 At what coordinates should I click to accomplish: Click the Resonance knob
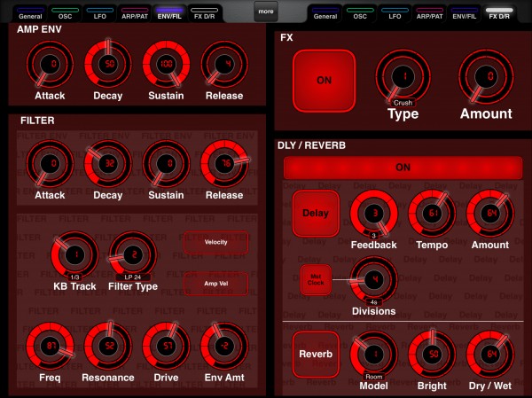(x=108, y=346)
